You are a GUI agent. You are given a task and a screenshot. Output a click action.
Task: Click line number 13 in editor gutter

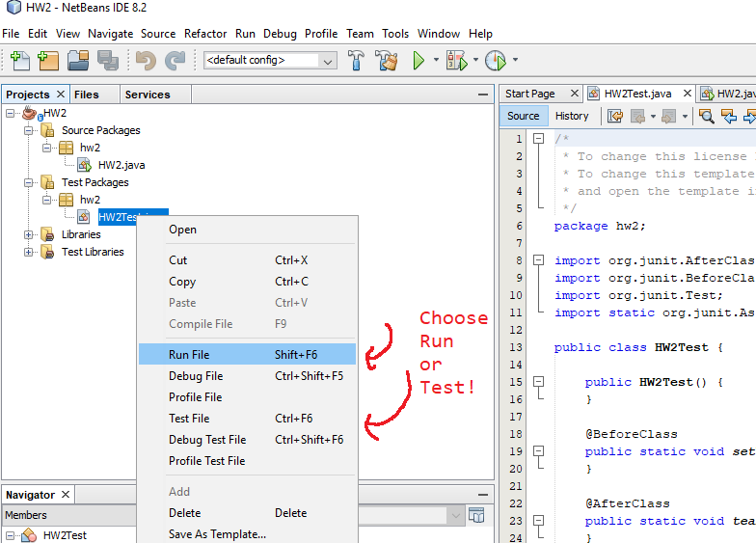coord(516,347)
